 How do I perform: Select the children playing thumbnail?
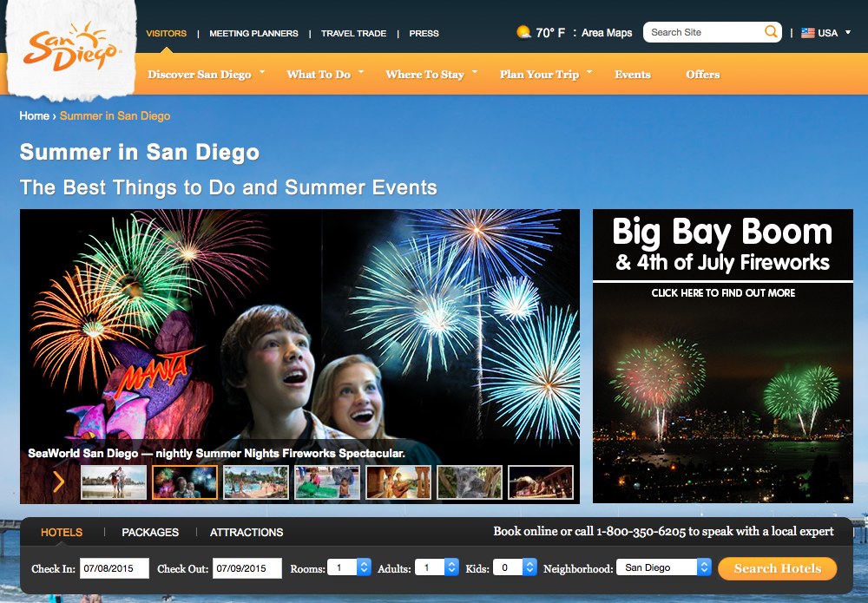coord(327,482)
